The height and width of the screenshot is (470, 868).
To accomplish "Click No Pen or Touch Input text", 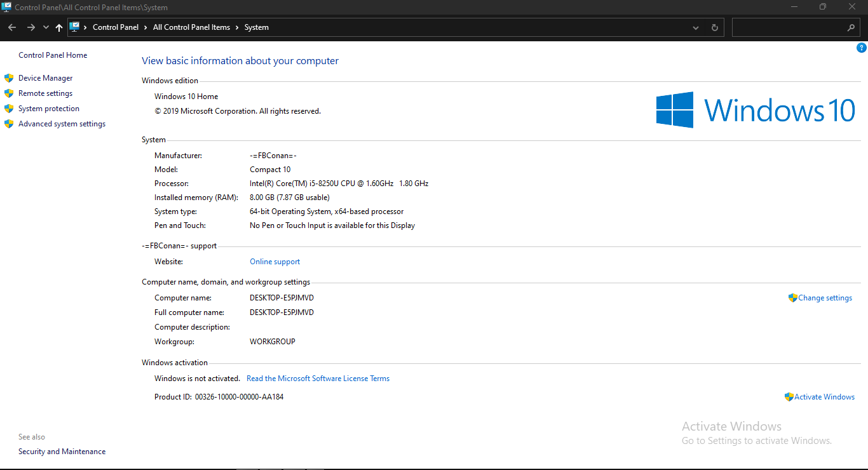I will tap(332, 225).
